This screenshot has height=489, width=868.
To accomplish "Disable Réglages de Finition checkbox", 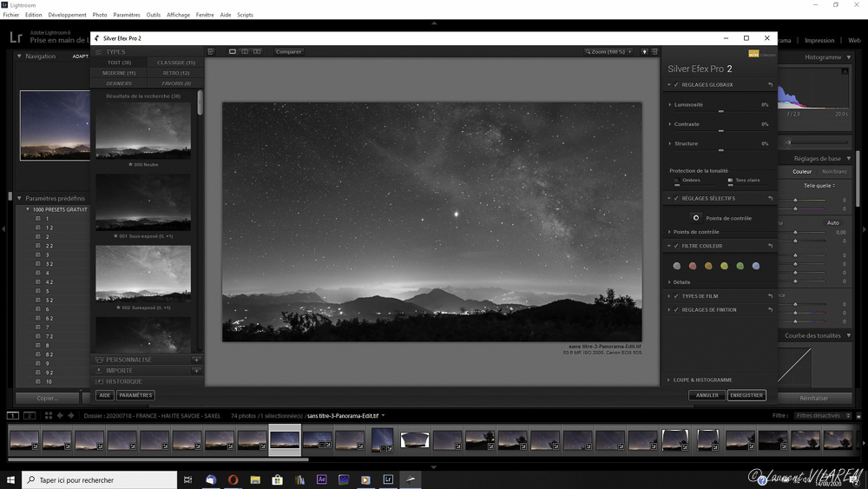I will [677, 310].
